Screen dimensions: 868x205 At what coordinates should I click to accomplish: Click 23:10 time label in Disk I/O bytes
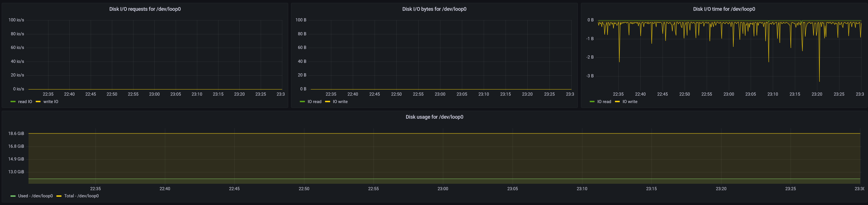point(483,94)
